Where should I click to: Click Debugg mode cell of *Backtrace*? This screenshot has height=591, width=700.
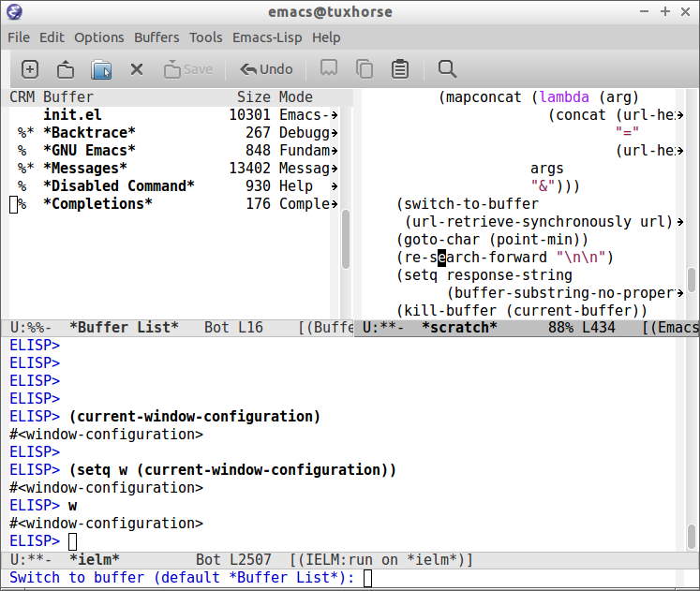click(x=305, y=133)
